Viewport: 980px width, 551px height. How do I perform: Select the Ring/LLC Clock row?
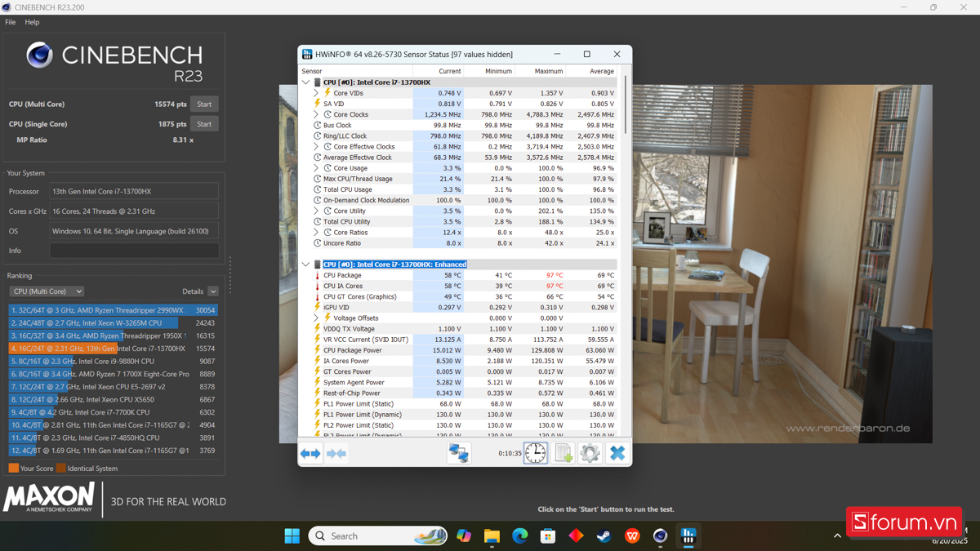(459, 136)
